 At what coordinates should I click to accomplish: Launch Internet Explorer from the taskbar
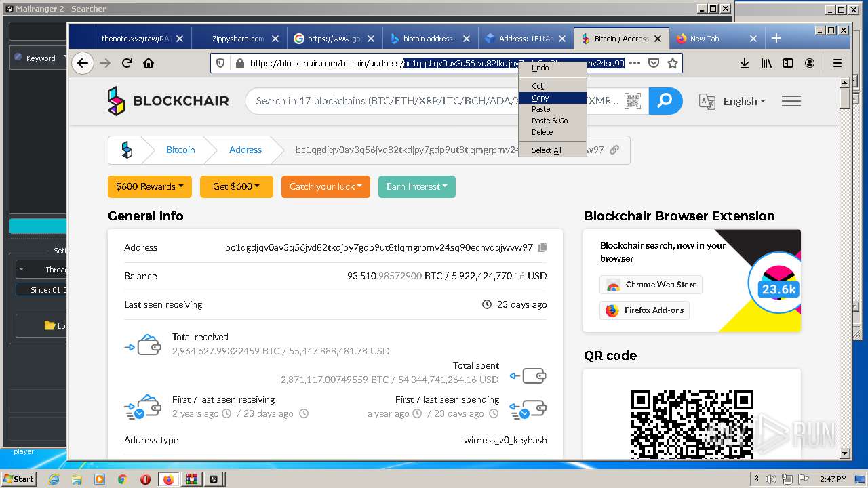[x=54, y=479]
